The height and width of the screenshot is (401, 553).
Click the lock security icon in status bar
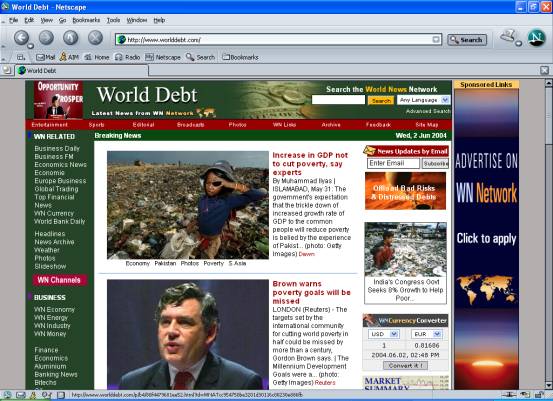coord(540,395)
